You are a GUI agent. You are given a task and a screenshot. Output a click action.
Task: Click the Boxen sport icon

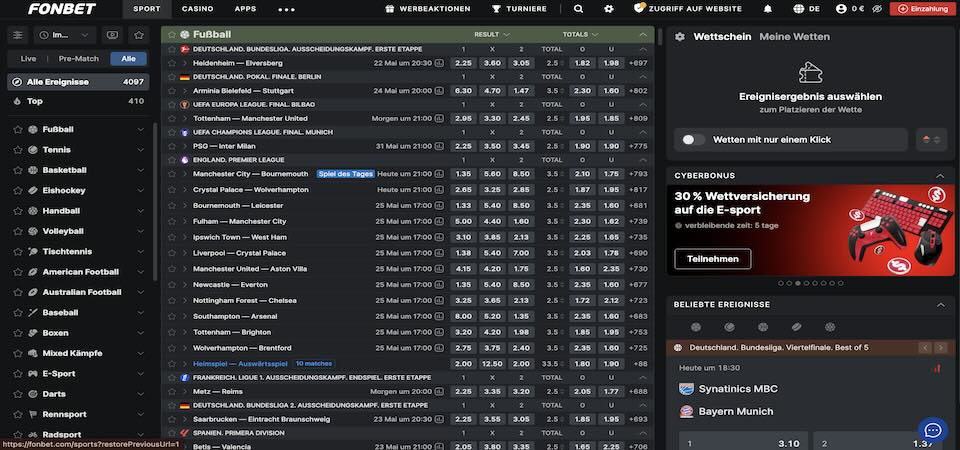pyautogui.click(x=33, y=333)
